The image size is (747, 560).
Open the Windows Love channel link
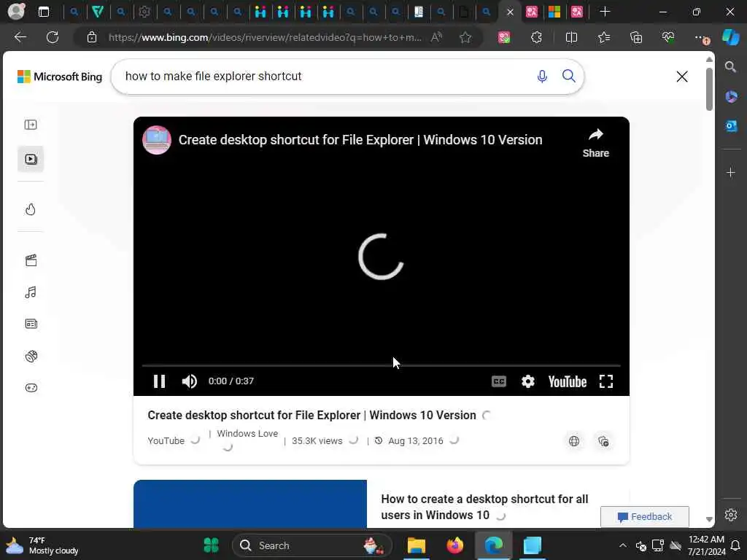[247, 434]
